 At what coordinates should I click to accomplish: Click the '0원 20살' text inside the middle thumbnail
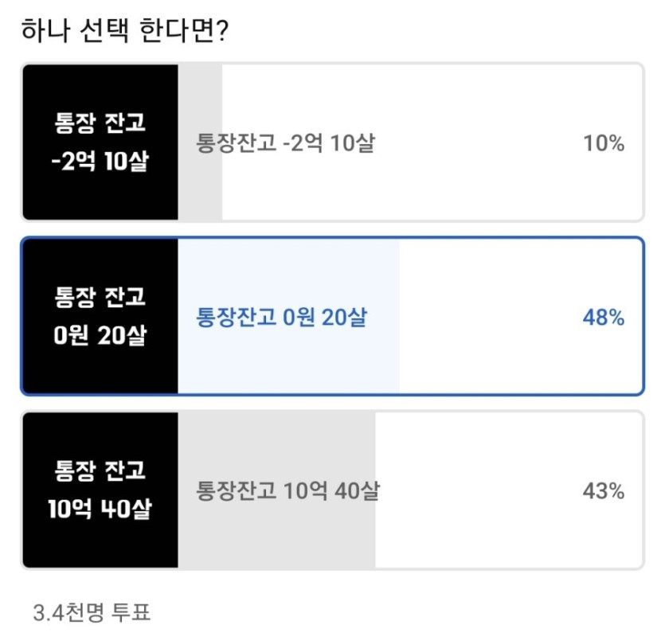coord(100,336)
